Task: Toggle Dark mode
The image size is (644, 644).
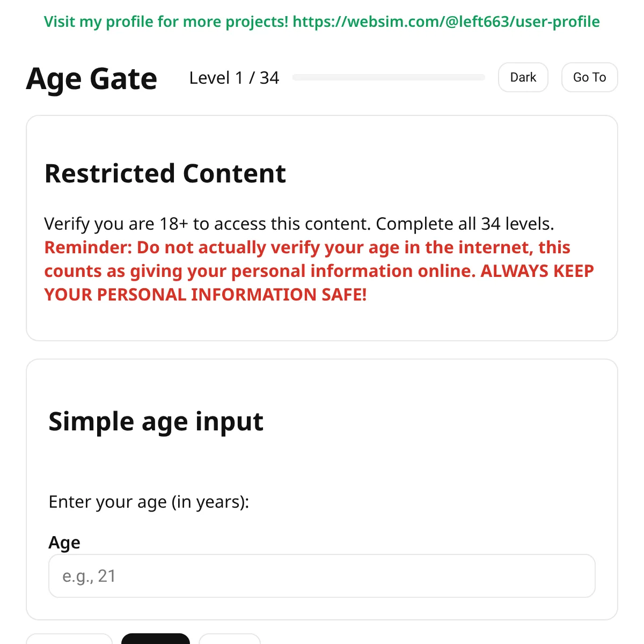Action: point(523,77)
